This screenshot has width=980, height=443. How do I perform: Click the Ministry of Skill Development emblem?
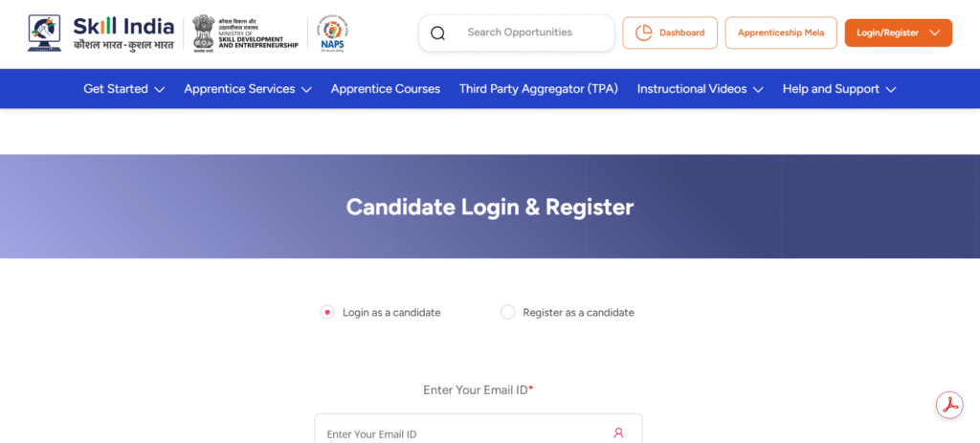(202, 33)
